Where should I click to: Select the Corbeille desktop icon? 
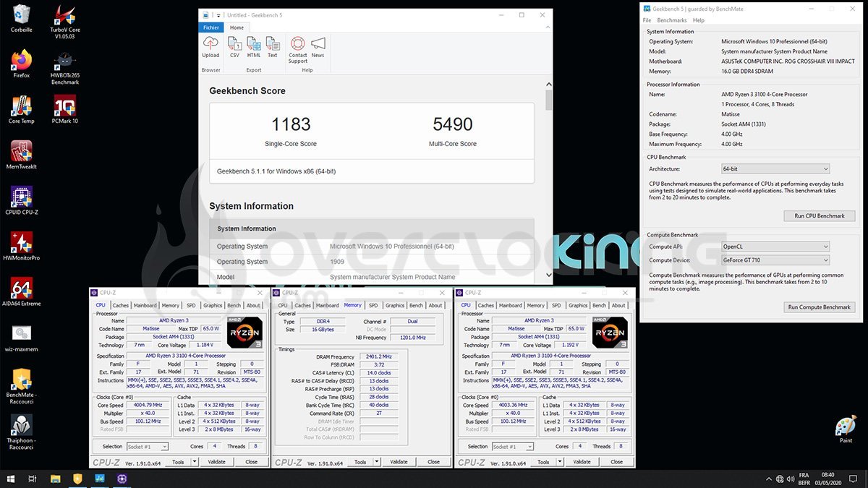tap(22, 19)
